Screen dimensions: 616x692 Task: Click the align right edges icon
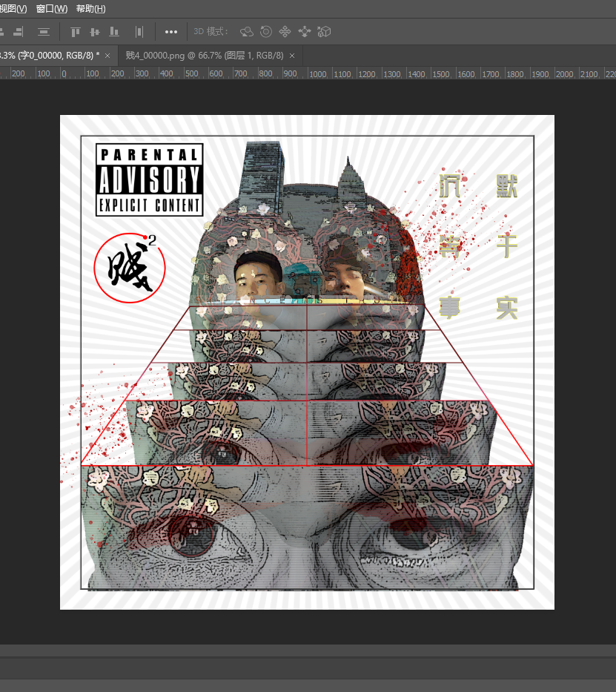pyautogui.click(x=18, y=32)
